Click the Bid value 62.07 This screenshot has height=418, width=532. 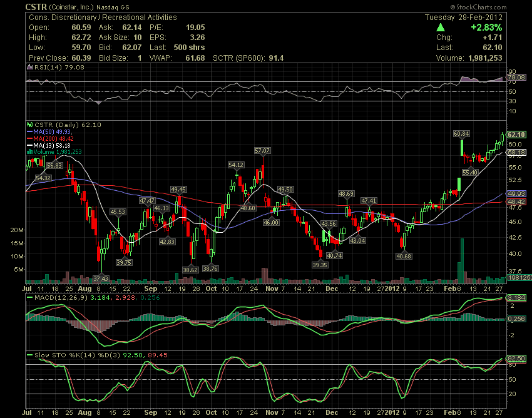(132, 48)
